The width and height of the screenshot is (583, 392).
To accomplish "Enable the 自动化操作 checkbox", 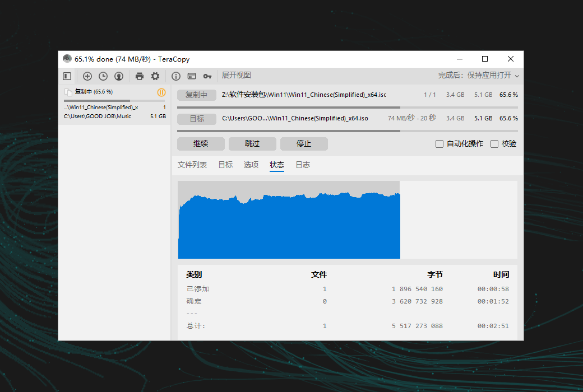I will pyautogui.click(x=439, y=144).
